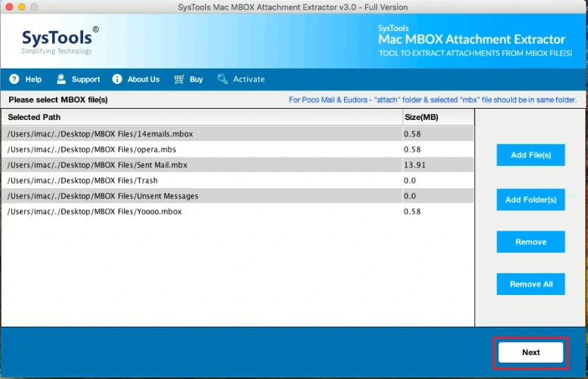This screenshot has height=379, width=588.
Task: Select the Sent Mail.mbx row
Action: [238, 164]
